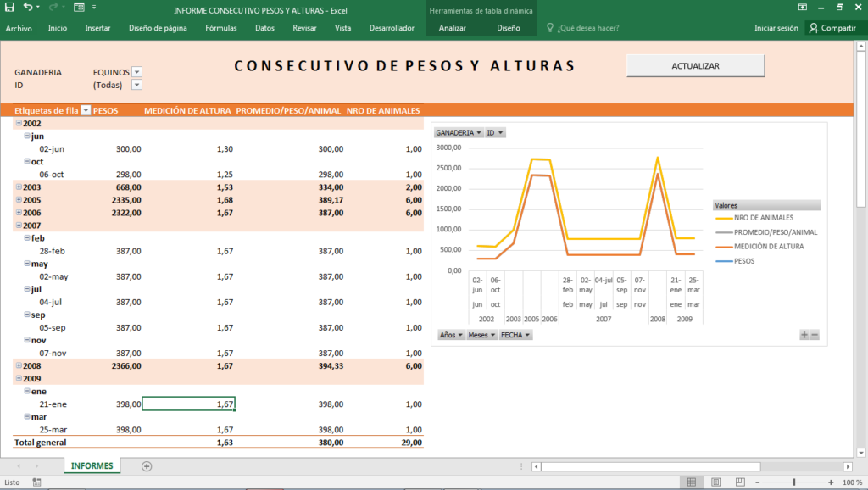Click the chart expand field plus button
Image resolution: width=868 pixels, height=490 pixels.
pos(804,335)
